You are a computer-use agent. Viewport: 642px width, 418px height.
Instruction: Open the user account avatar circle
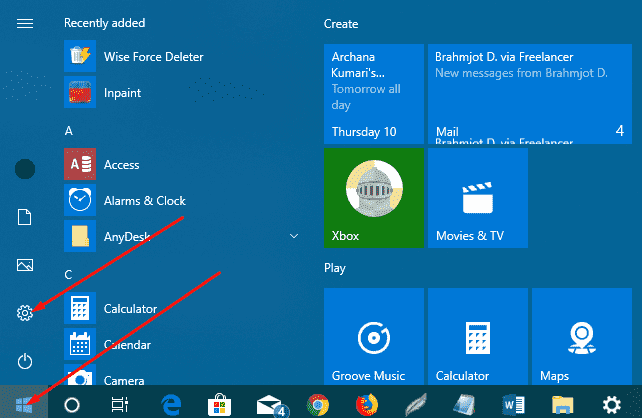point(25,169)
